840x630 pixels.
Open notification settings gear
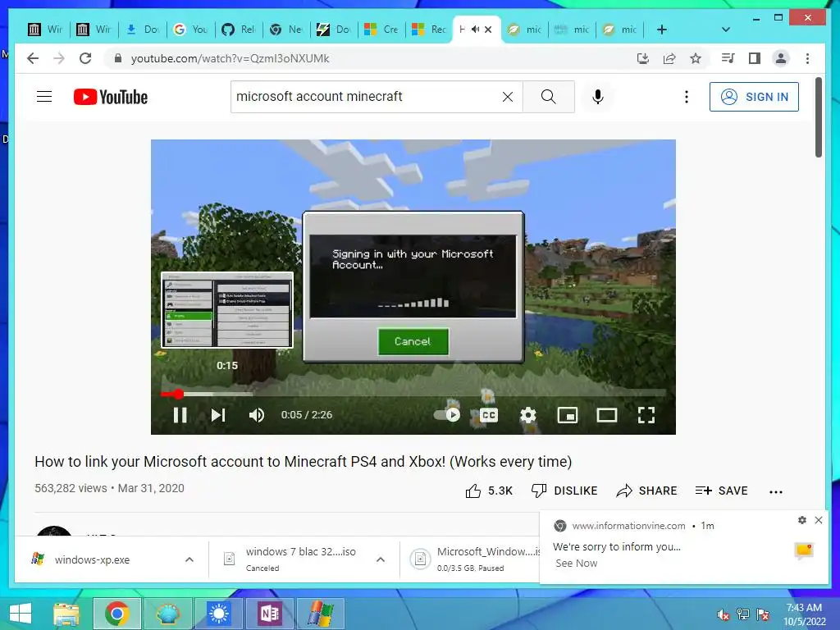pyautogui.click(x=802, y=520)
